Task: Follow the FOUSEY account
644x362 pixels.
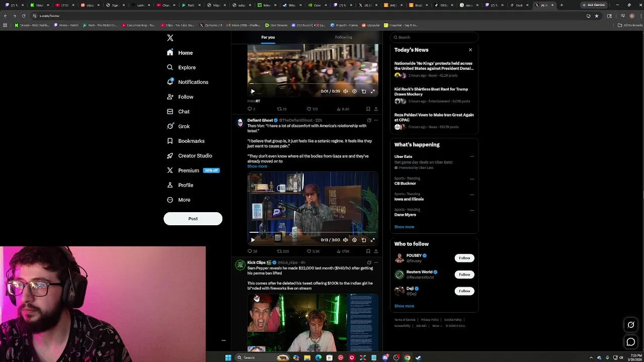Action: [x=464, y=258]
